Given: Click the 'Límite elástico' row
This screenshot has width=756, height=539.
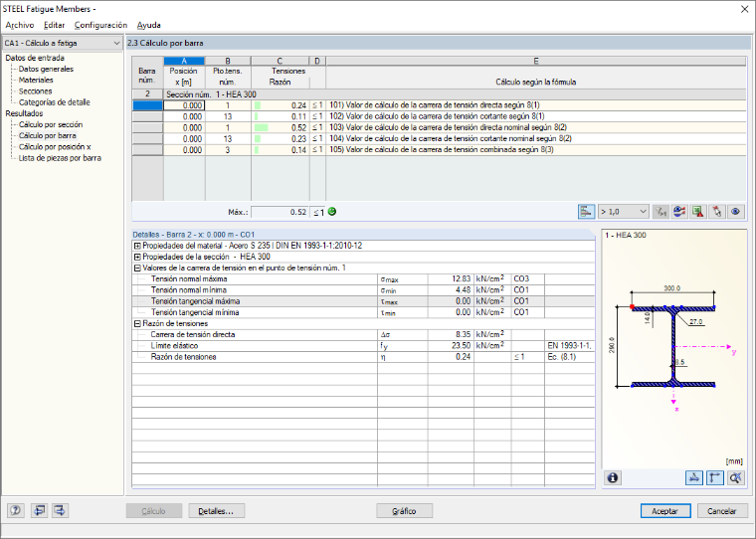Looking at the screenshot, I should (363, 346).
